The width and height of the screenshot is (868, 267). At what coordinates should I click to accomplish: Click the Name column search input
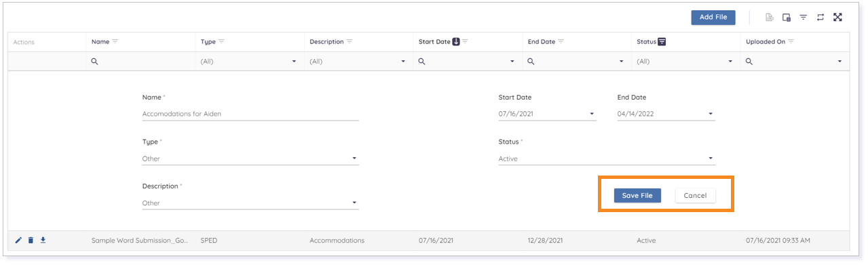tap(140, 61)
